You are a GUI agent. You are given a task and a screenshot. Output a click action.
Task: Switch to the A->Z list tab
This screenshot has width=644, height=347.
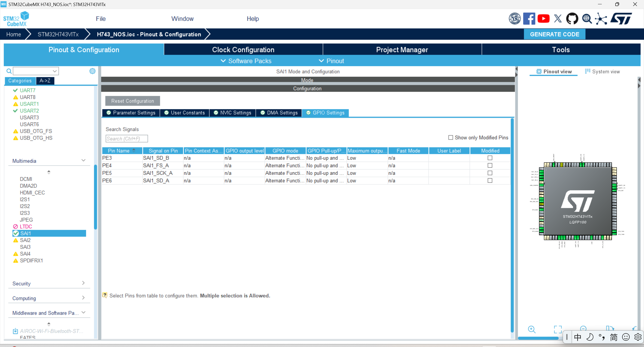[45, 80]
